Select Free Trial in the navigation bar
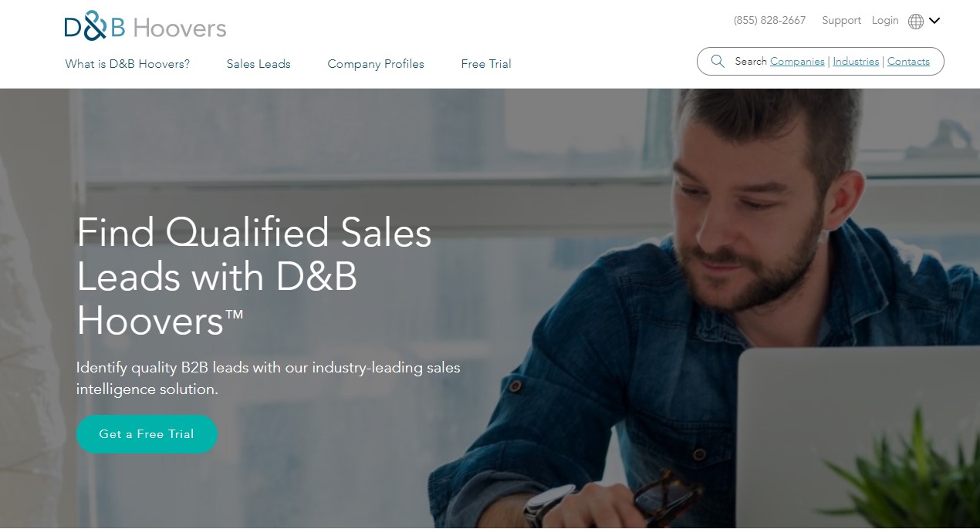This screenshot has height=529, width=980. click(486, 64)
